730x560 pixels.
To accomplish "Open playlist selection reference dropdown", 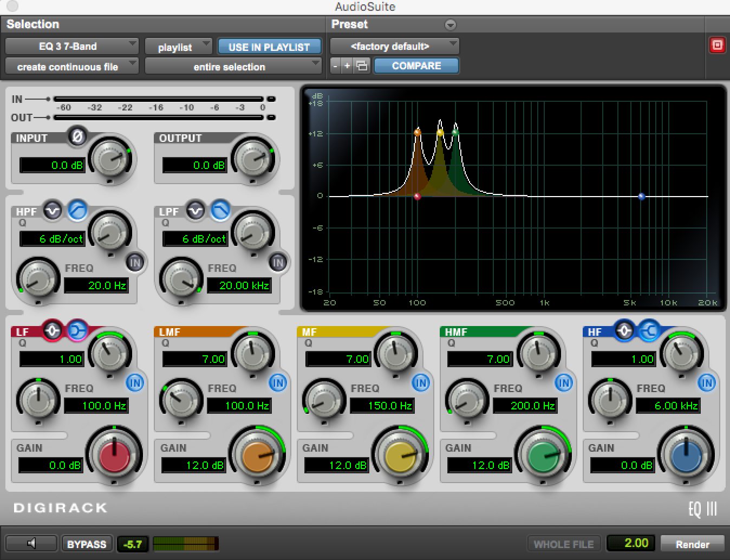I will coord(178,47).
